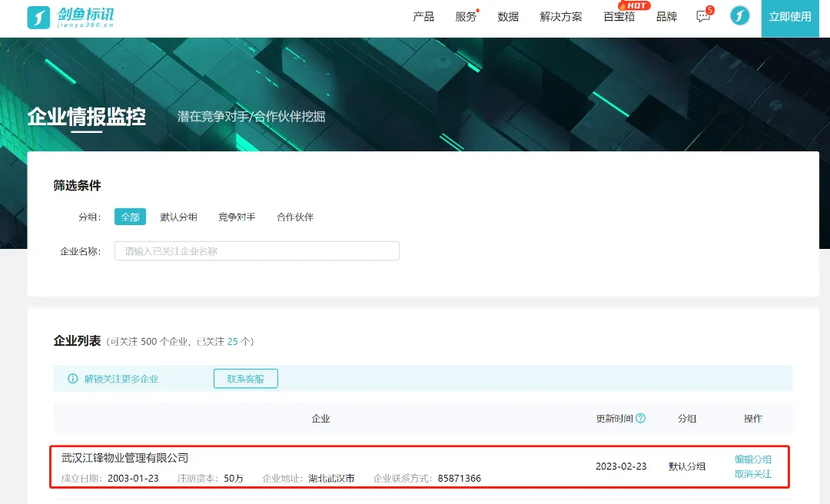Image resolution: width=830 pixels, height=504 pixels.
Task: Focus the 企业名称 search input field
Action: pos(257,251)
